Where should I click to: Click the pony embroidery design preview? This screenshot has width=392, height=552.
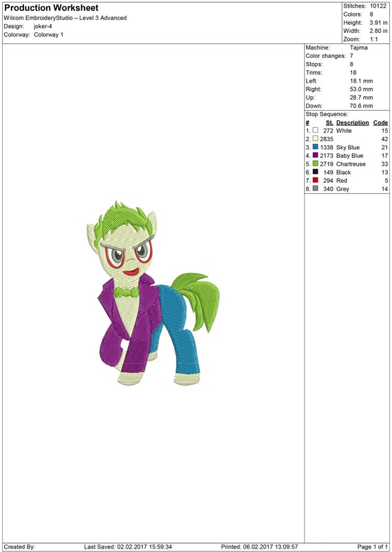153,293
